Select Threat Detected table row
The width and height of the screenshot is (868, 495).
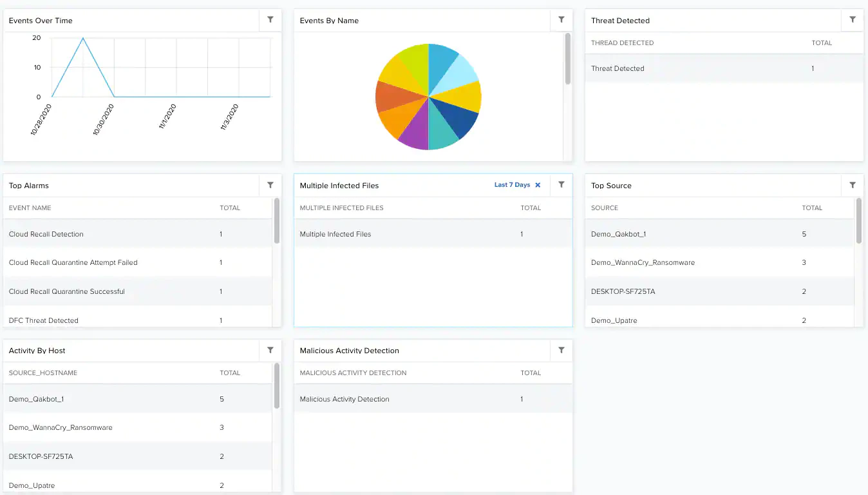(x=724, y=68)
